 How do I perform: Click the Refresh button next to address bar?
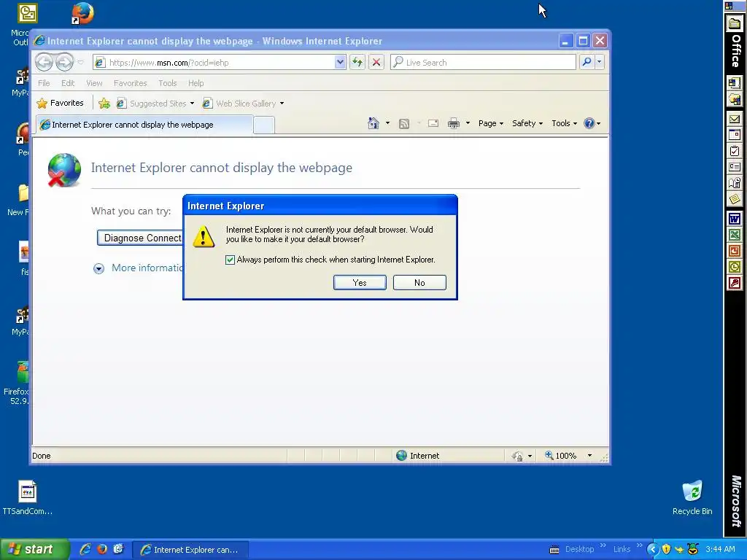coord(357,62)
